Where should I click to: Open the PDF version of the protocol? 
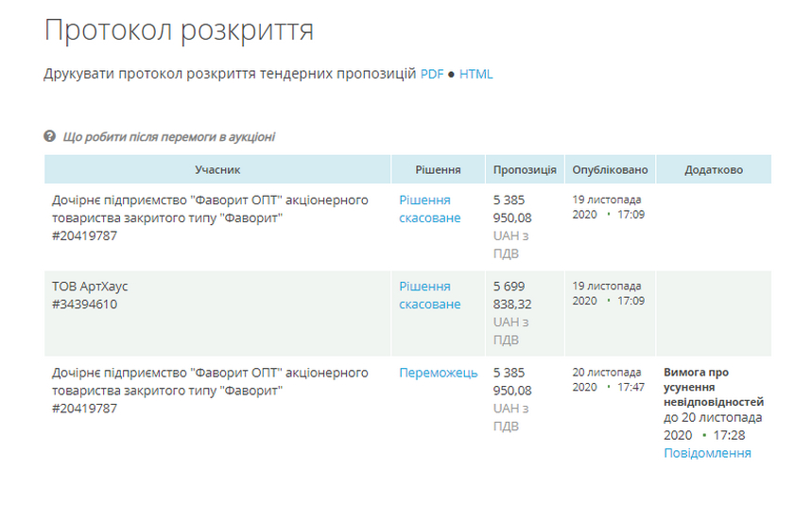coord(432,74)
